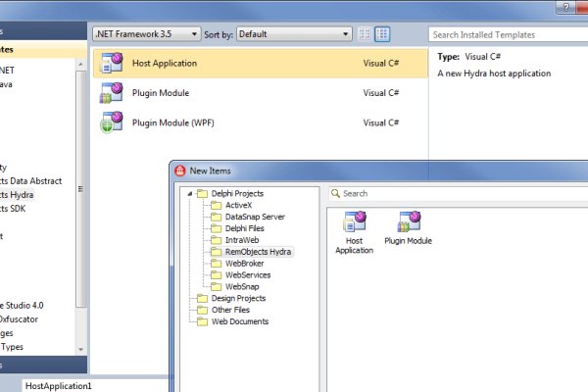
Task: Select Host Application template icon in Visual Studio list
Action: [110, 64]
